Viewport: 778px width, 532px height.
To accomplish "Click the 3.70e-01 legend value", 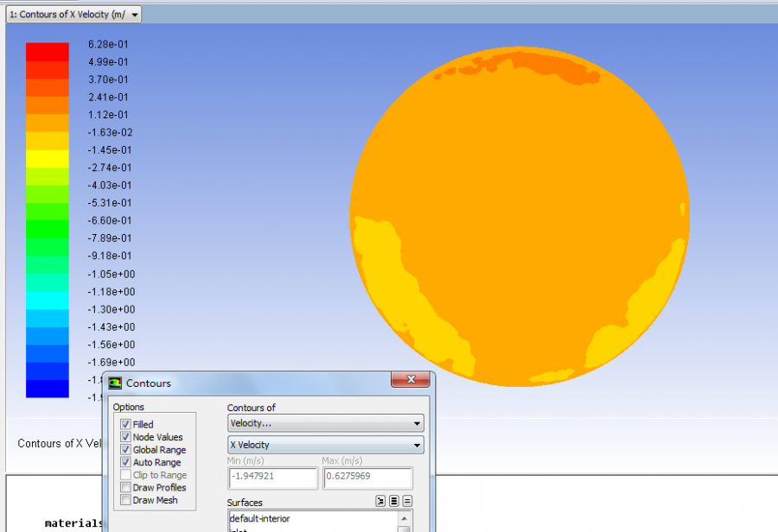I will [108, 79].
